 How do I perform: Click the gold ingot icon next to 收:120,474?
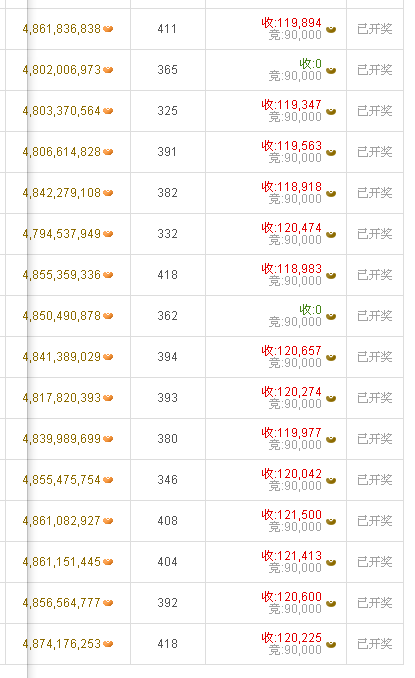coord(331,234)
